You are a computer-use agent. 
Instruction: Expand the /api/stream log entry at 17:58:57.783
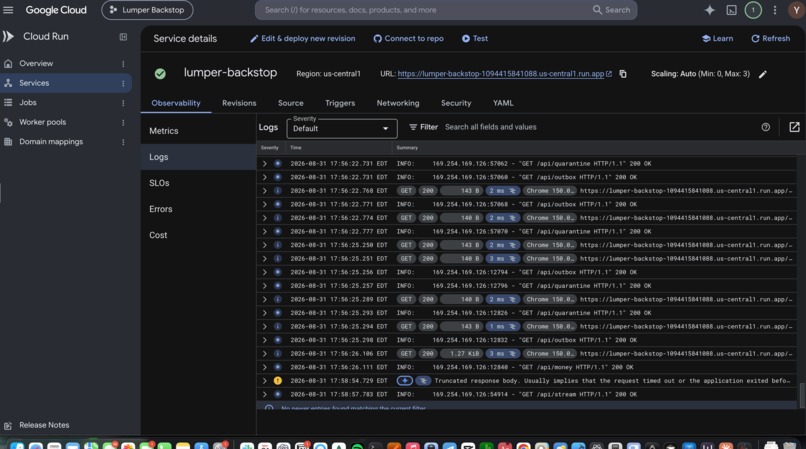tap(265, 394)
